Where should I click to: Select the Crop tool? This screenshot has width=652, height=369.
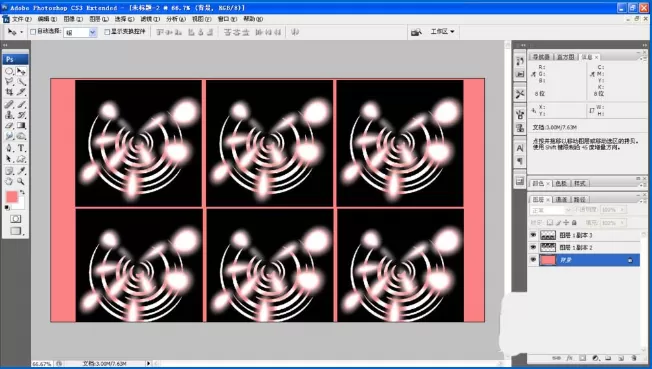pos(9,92)
